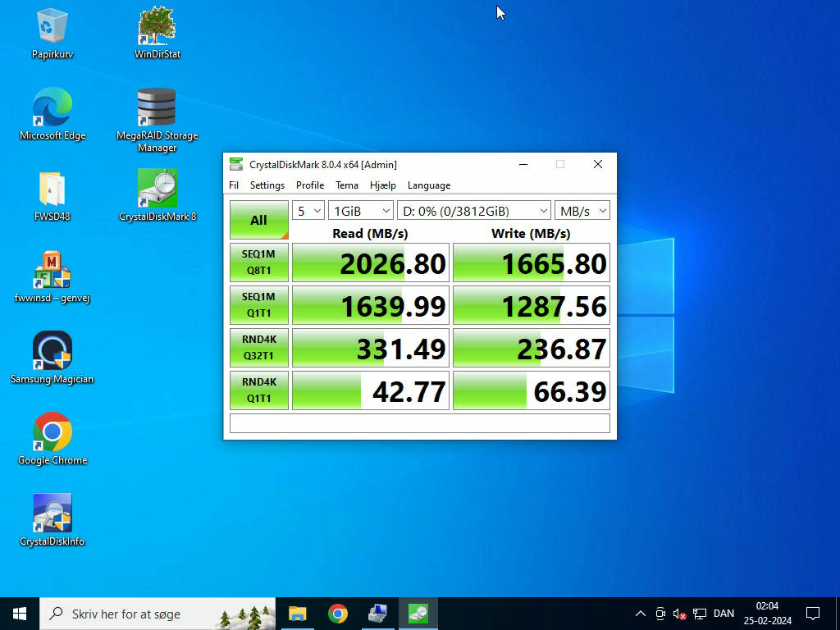Open the Windows Start menu
840x630 pixels.
pyautogui.click(x=20, y=614)
